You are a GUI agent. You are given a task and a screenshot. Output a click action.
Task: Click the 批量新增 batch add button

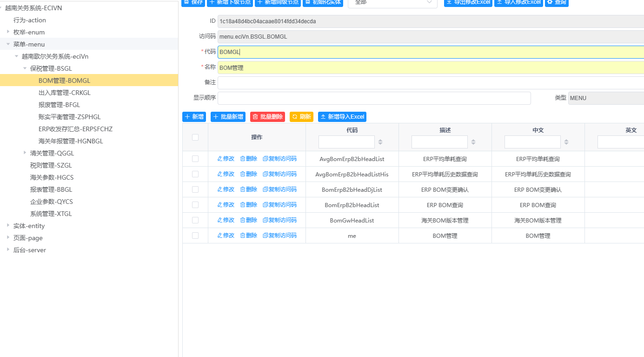click(228, 117)
